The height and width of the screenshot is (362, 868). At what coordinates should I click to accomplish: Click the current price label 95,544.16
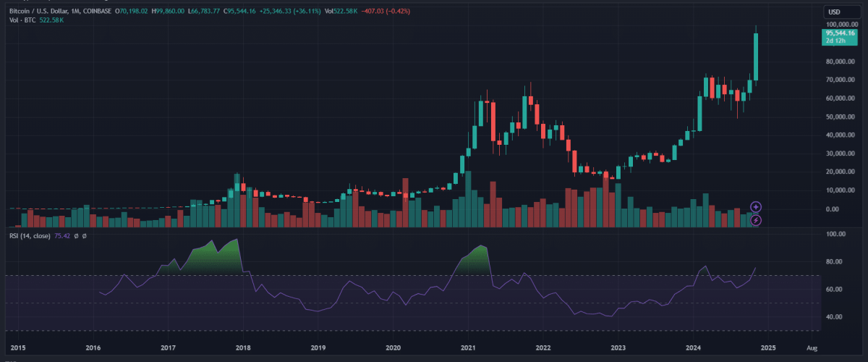point(839,33)
